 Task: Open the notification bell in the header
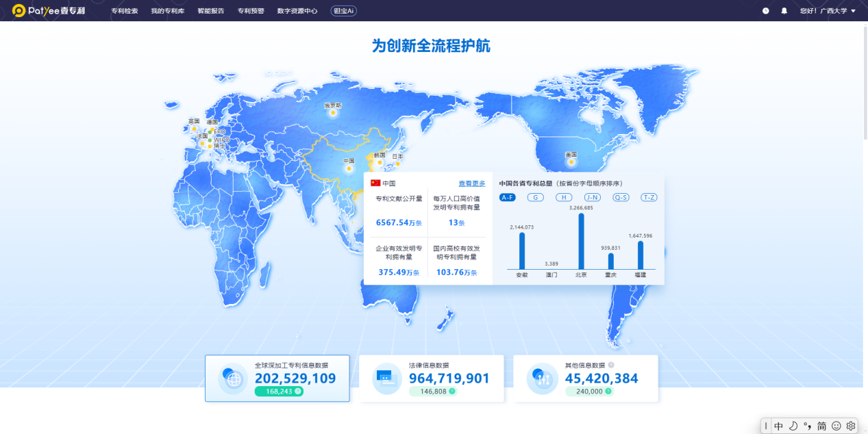click(784, 11)
